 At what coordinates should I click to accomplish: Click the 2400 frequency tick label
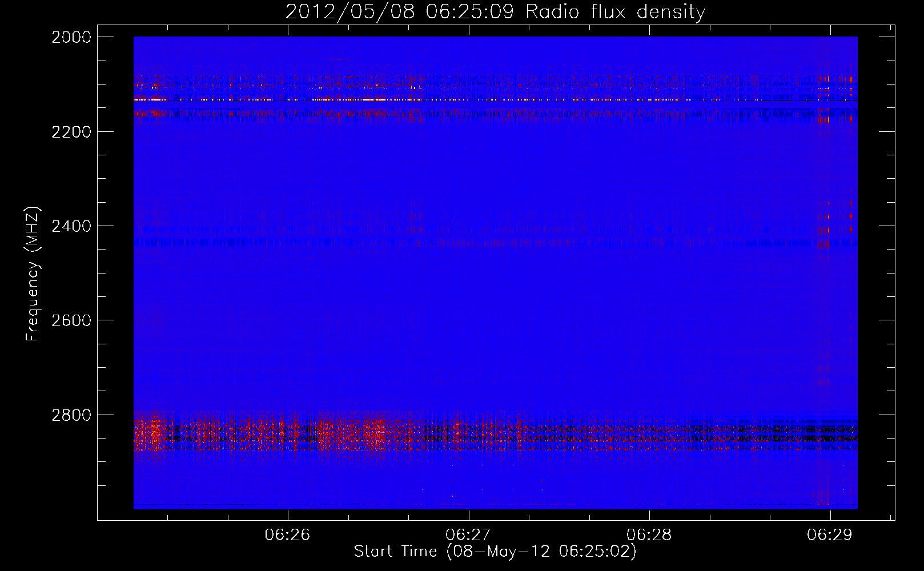71,226
